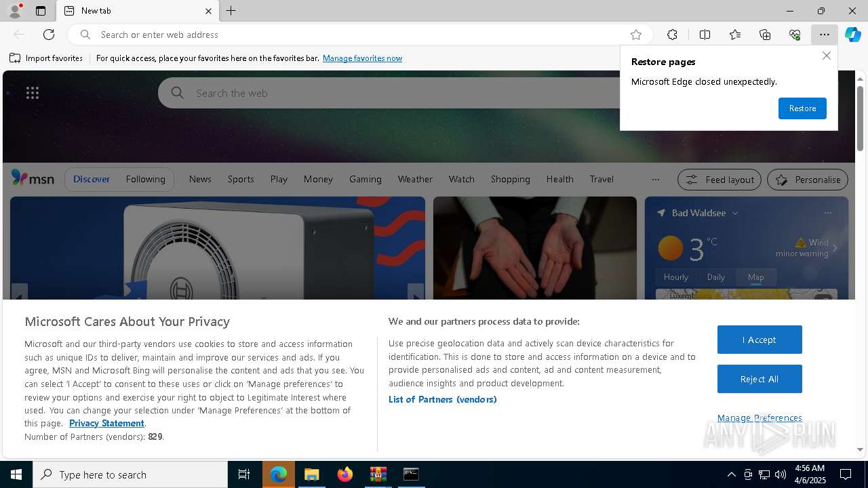Switch to the Discover tab
Screen dimensions: 868x488
click(x=92, y=179)
